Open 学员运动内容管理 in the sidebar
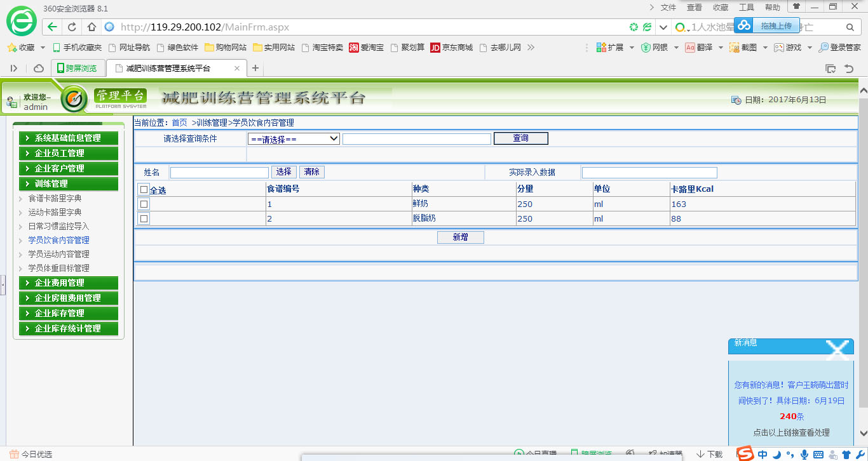Image resolution: width=868 pixels, height=461 pixels. (58, 254)
